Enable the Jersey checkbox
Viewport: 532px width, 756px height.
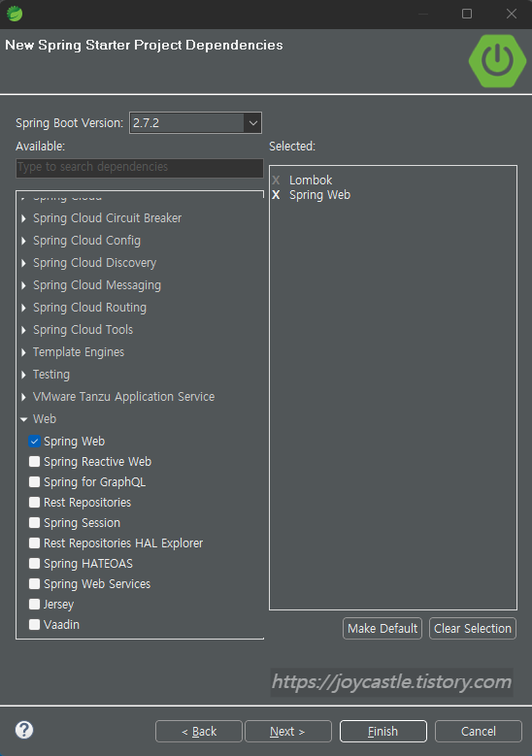coord(34,605)
